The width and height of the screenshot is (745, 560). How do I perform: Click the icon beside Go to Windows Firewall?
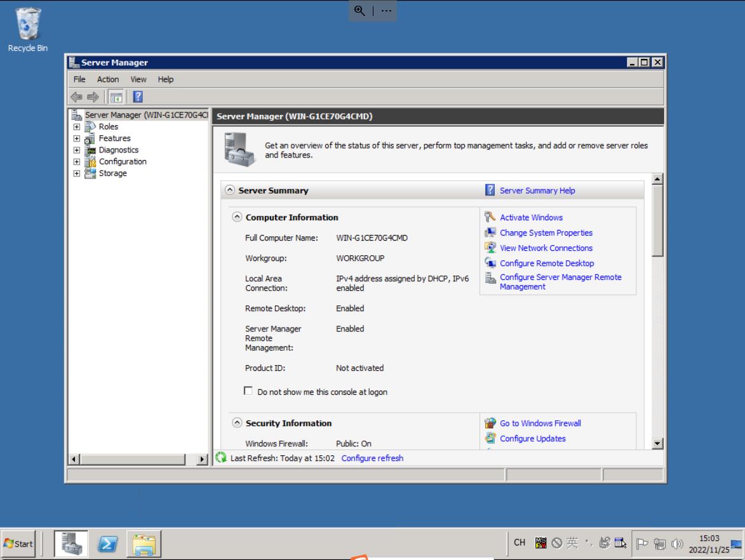point(490,423)
